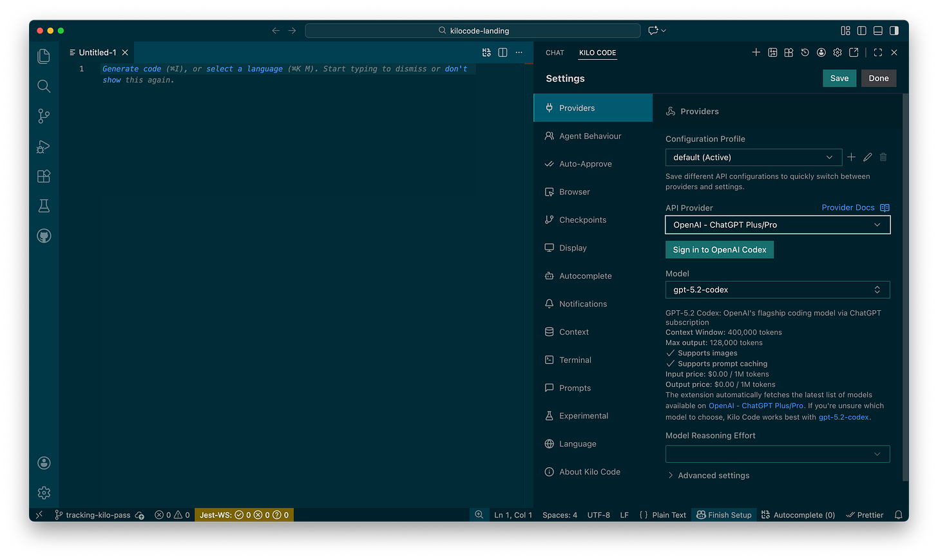Open Autocomplete settings section
Viewport: 938px width, 560px height.
(x=593, y=275)
